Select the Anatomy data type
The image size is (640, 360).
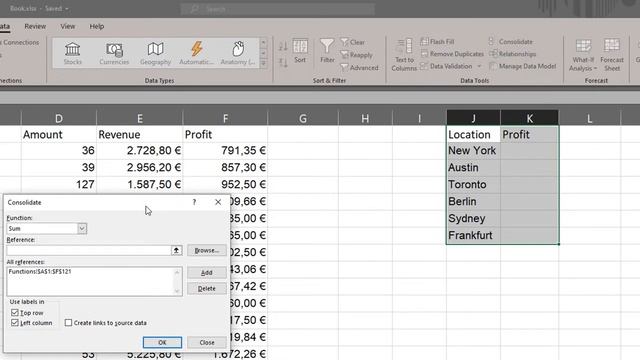(x=238, y=53)
